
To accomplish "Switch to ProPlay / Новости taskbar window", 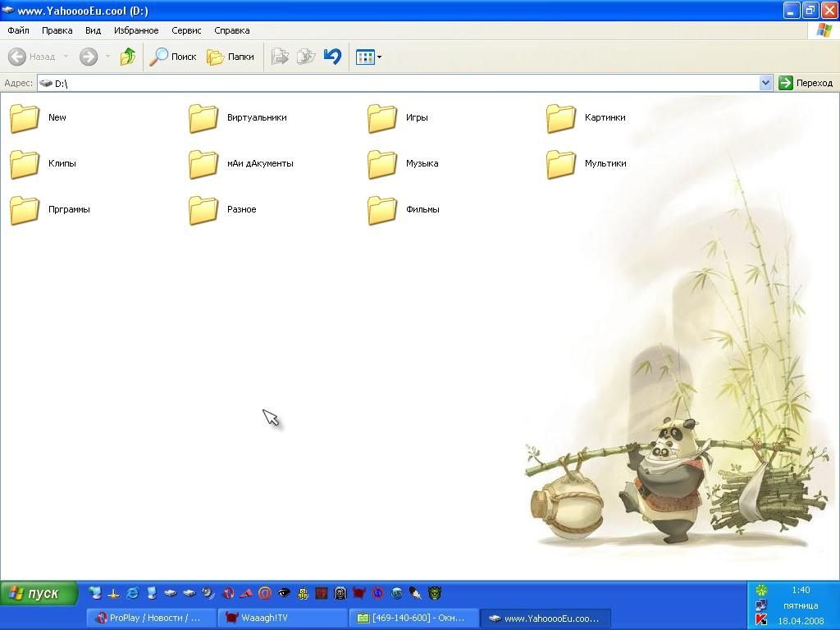I will 152,618.
